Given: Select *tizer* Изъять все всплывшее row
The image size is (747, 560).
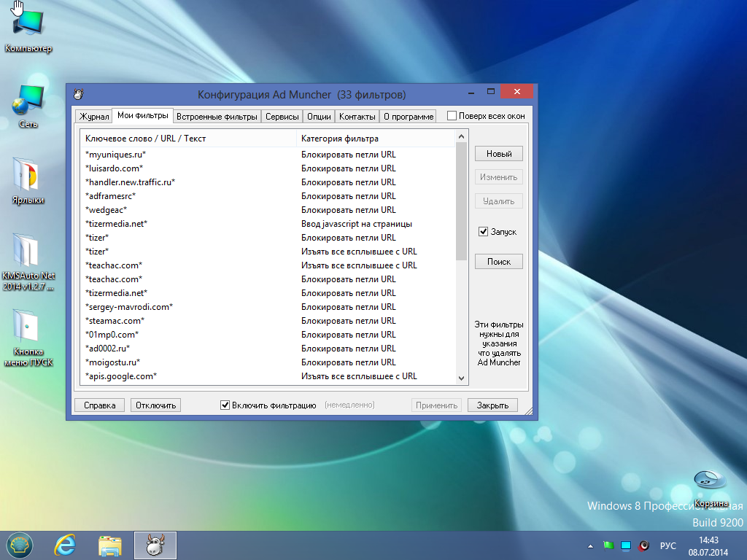Looking at the screenshot, I should click(x=268, y=251).
